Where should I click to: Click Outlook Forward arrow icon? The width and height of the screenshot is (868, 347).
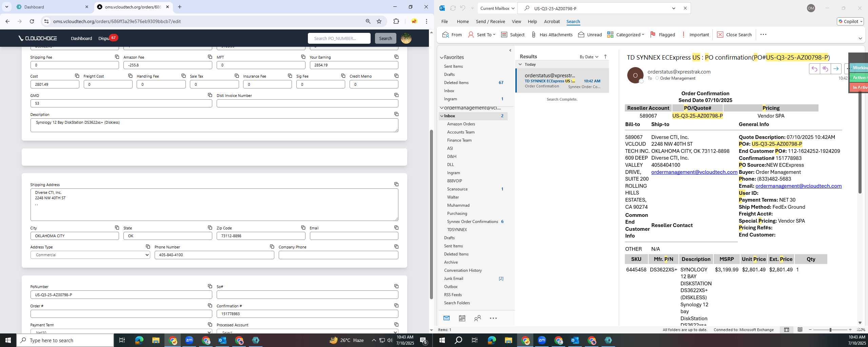coord(836,69)
